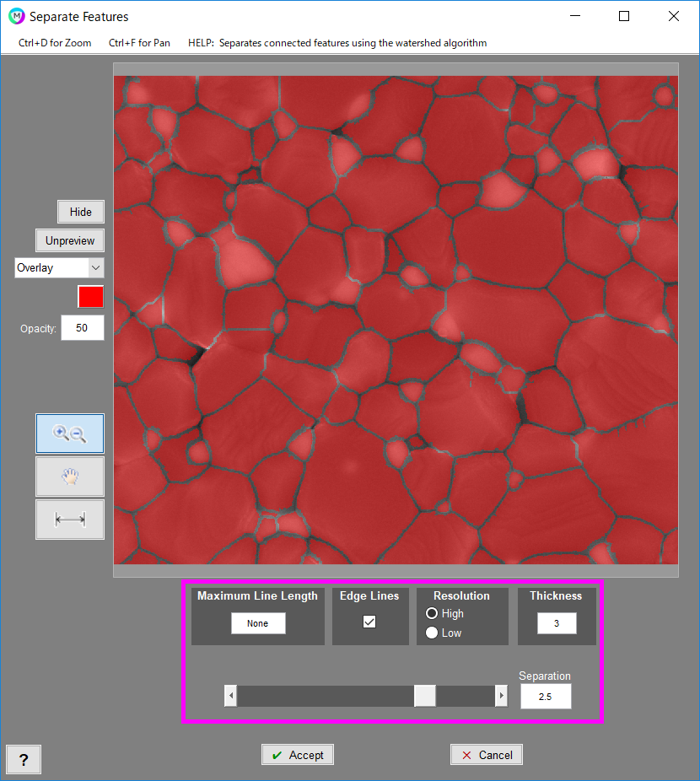The width and height of the screenshot is (700, 781).
Task: Click the Separation value field
Action: (x=546, y=697)
